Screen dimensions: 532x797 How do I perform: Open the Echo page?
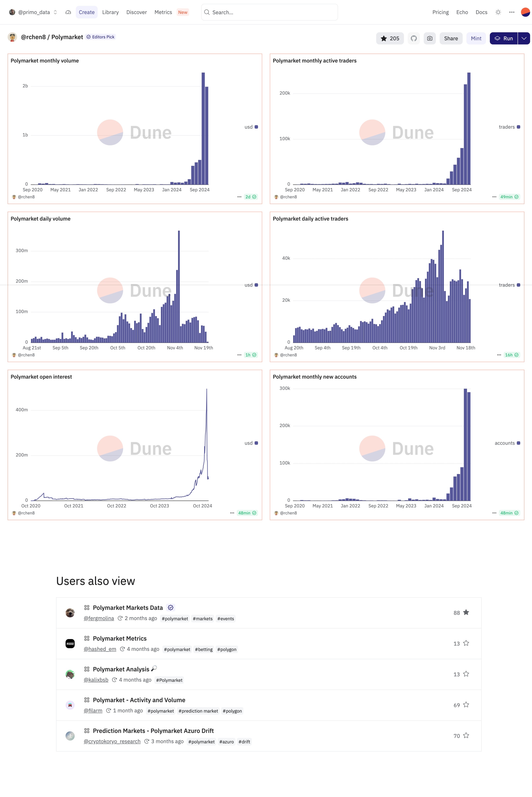pyautogui.click(x=462, y=12)
